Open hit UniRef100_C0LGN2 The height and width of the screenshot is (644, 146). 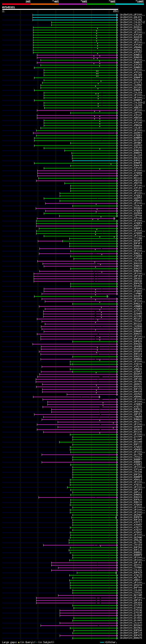tap(131, 20)
